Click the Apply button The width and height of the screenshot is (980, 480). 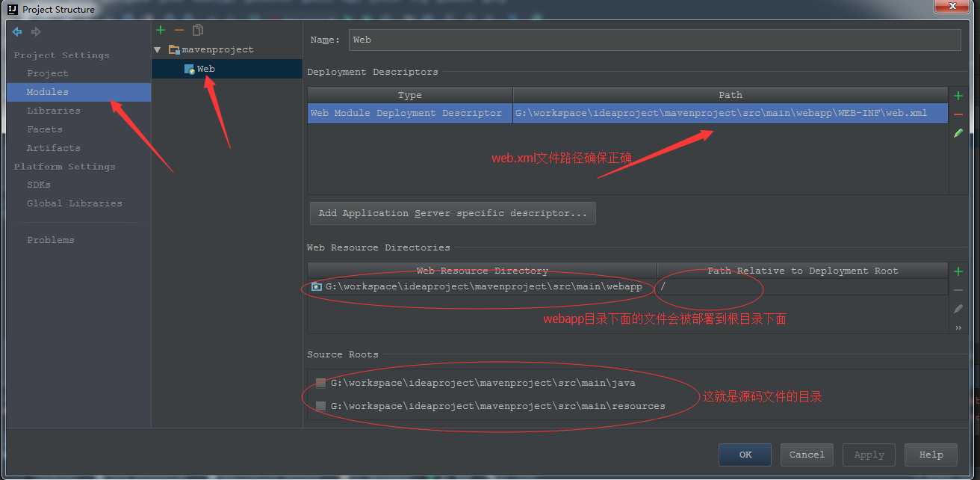coord(869,455)
